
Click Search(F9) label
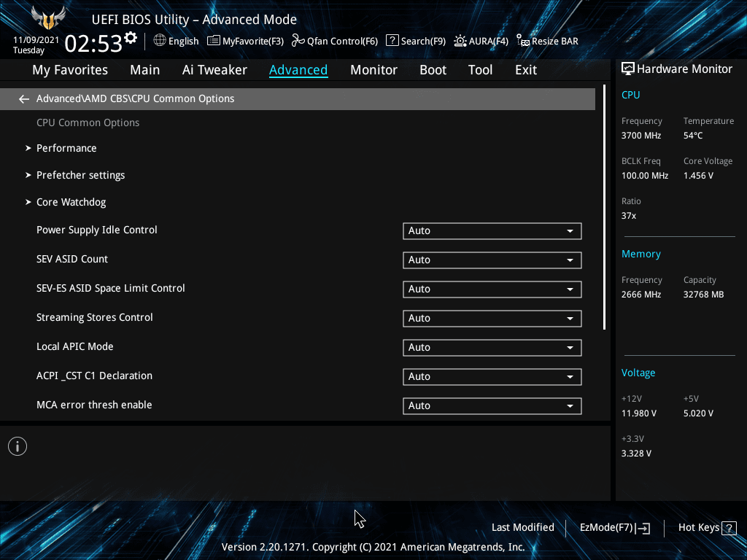coord(423,42)
